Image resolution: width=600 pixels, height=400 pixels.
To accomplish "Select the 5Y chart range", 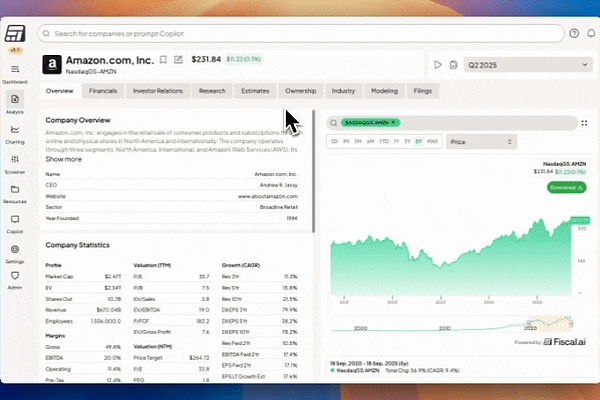I will click(x=419, y=142).
